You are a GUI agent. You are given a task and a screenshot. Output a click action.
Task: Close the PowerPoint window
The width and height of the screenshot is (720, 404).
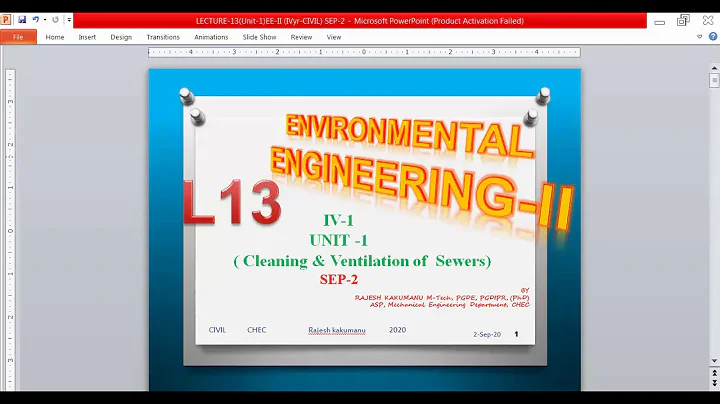pos(708,20)
